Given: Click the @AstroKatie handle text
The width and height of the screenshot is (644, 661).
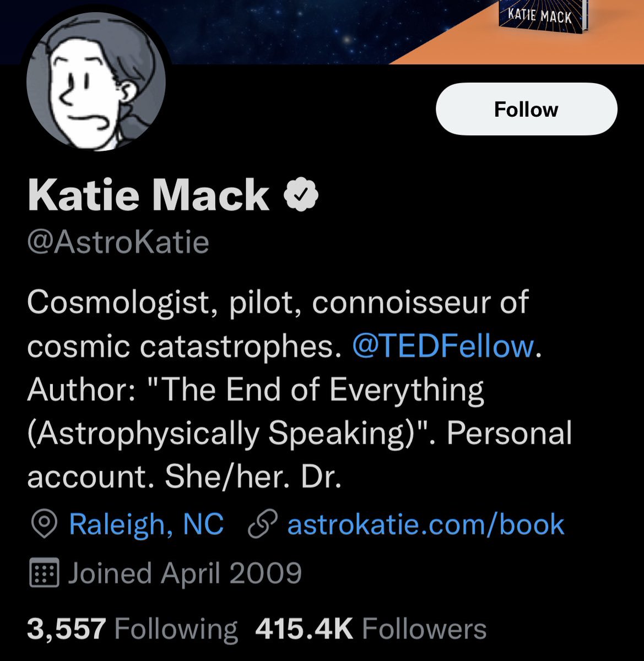Looking at the screenshot, I should (118, 242).
